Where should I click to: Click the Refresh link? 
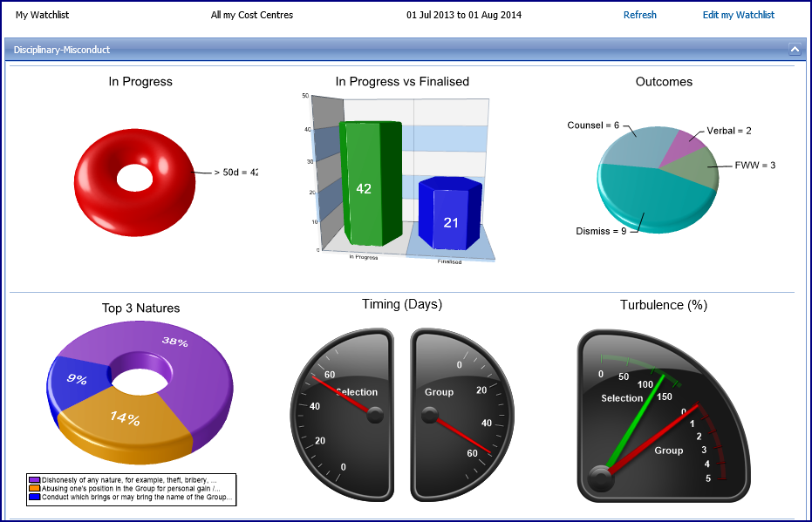point(639,15)
